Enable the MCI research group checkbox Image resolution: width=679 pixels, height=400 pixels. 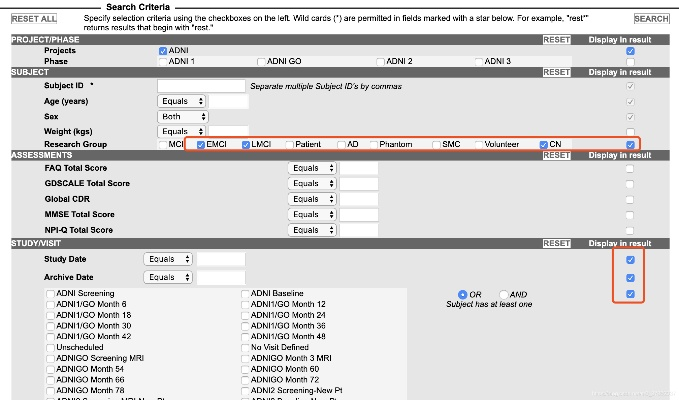click(x=163, y=145)
